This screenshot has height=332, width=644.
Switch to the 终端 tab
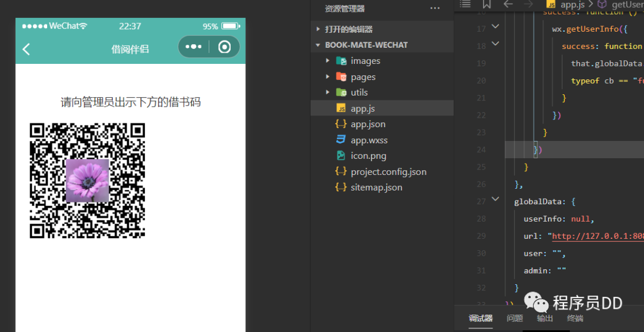(x=575, y=318)
